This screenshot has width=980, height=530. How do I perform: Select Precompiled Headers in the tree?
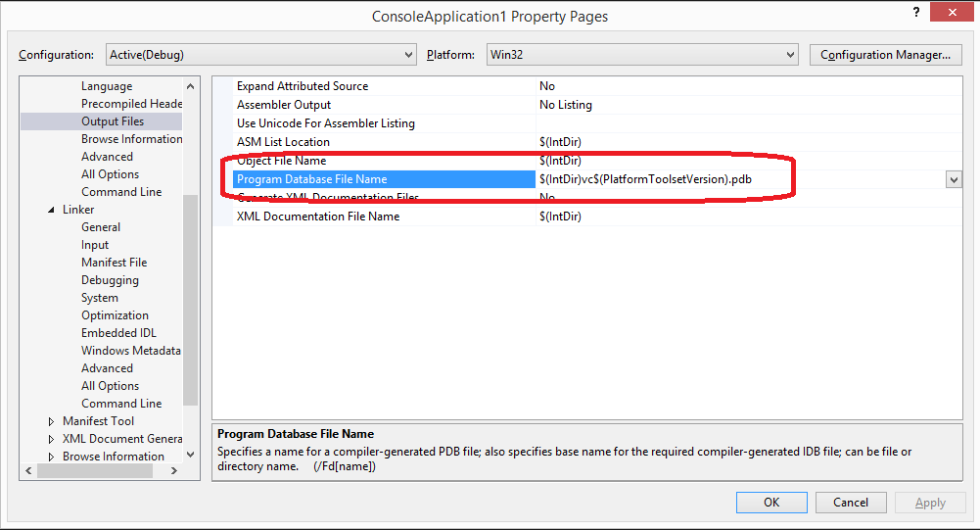tap(131, 104)
